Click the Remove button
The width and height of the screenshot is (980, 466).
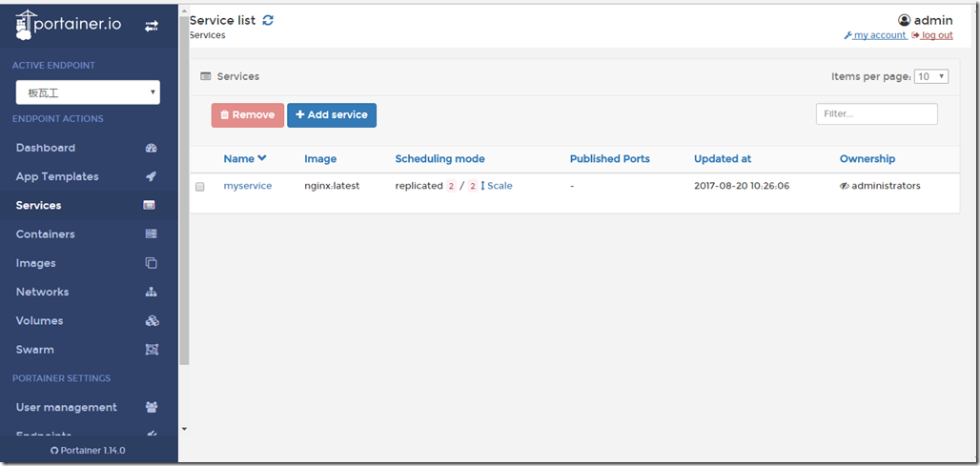pos(248,115)
